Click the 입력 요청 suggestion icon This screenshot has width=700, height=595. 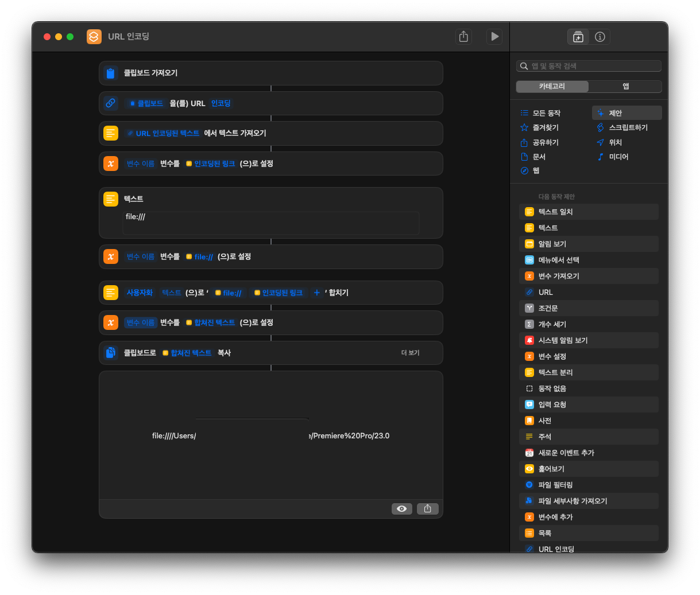coord(529,405)
